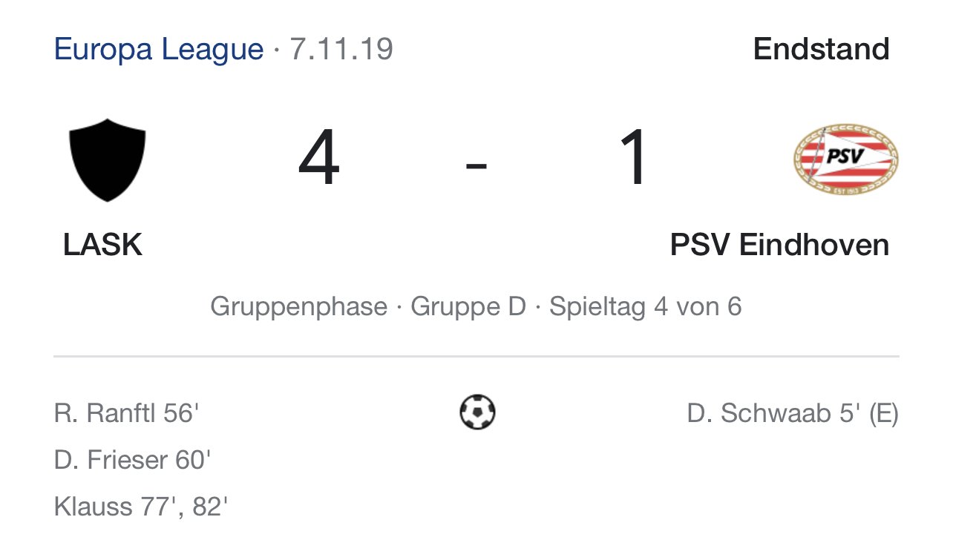
Task: Click the soccer ball goals icon
Action: pos(477,412)
